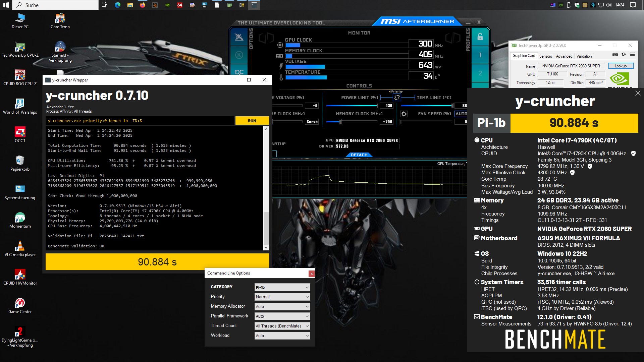Image resolution: width=644 pixels, height=362 pixels.
Task: Close the Command Line Options dialog
Action: click(x=312, y=274)
